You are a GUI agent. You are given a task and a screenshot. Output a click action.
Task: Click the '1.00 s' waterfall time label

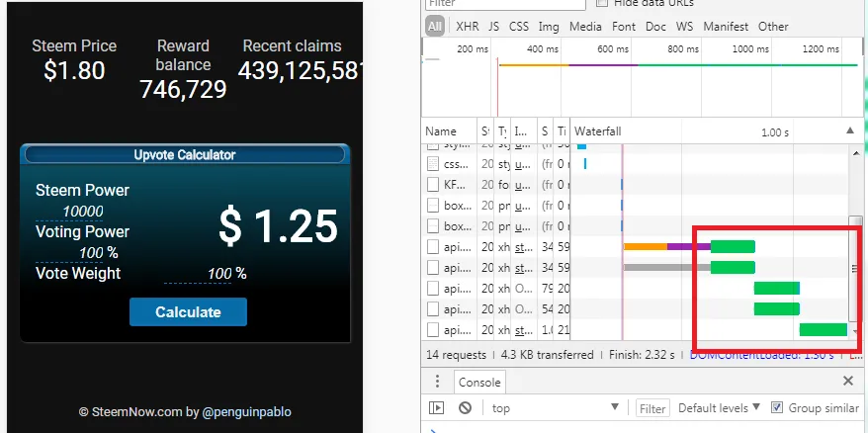tap(775, 132)
